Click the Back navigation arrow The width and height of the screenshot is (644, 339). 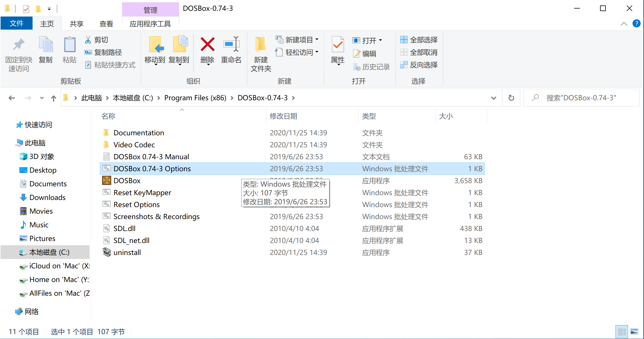(12, 98)
